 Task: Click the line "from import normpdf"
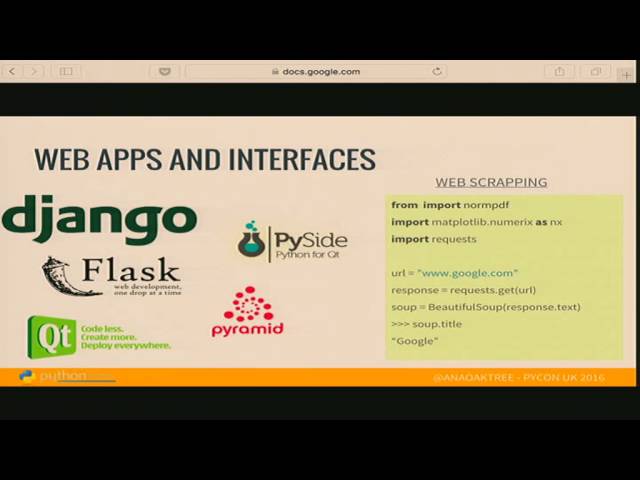450,205
